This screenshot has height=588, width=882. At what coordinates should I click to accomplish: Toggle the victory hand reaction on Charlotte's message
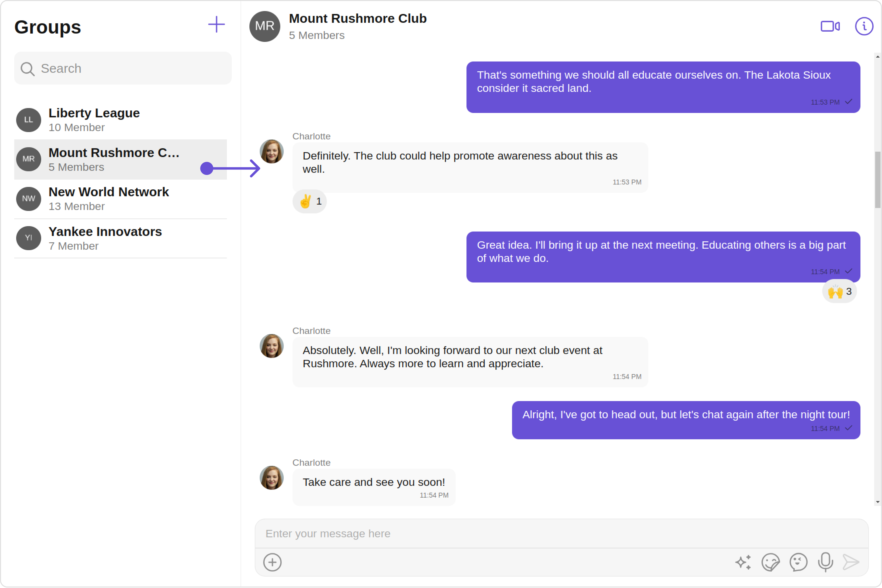tap(309, 202)
